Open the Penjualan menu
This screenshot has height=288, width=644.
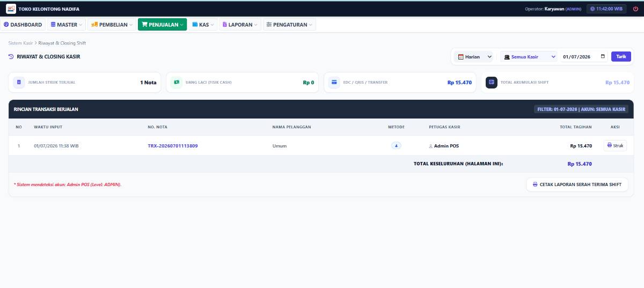click(162, 25)
